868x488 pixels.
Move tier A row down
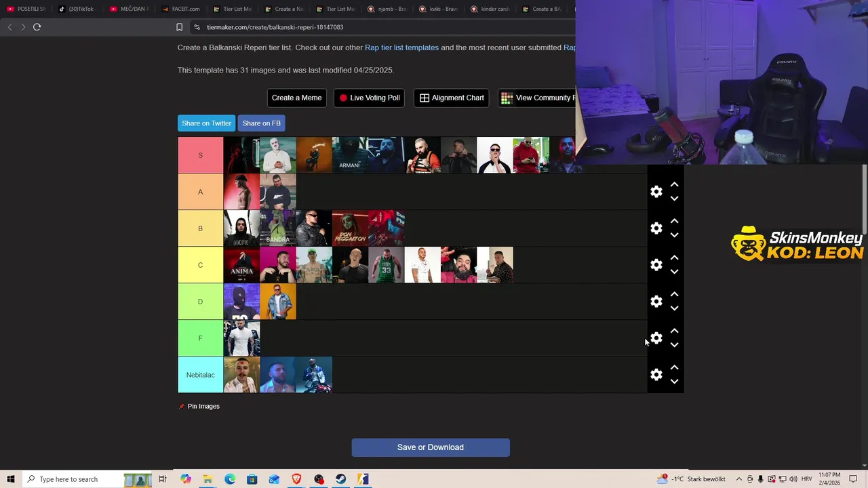pos(674,199)
